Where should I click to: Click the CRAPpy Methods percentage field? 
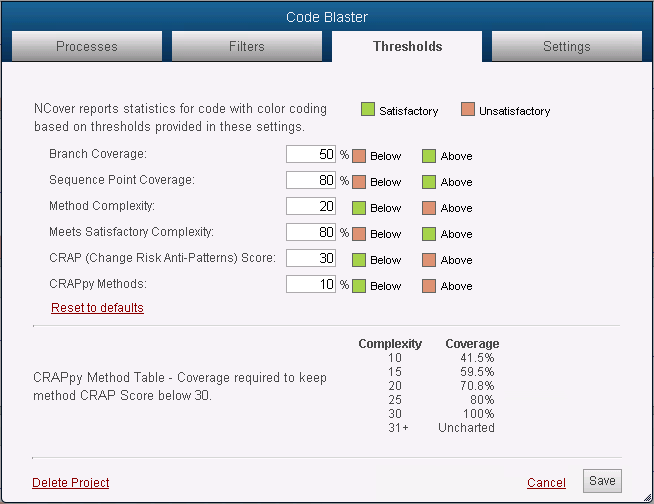[x=311, y=284]
